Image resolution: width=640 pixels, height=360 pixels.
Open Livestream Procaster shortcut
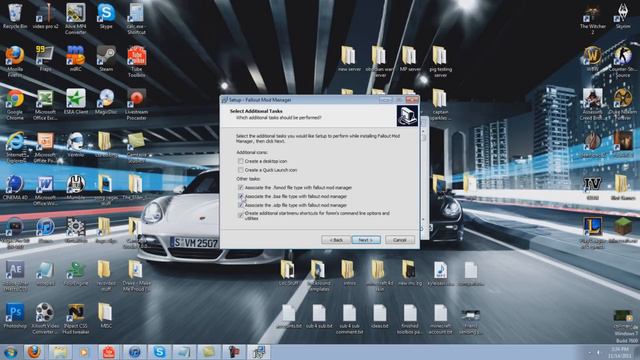point(137,104)
